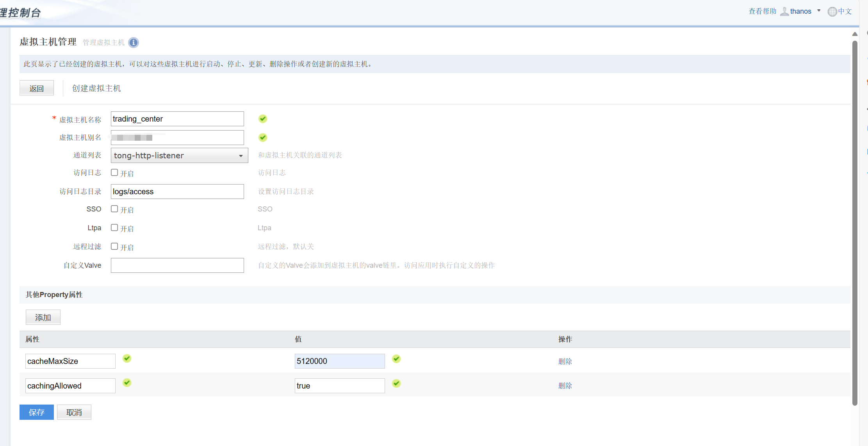Click the thanos user avatar icon

coord(784,12)
